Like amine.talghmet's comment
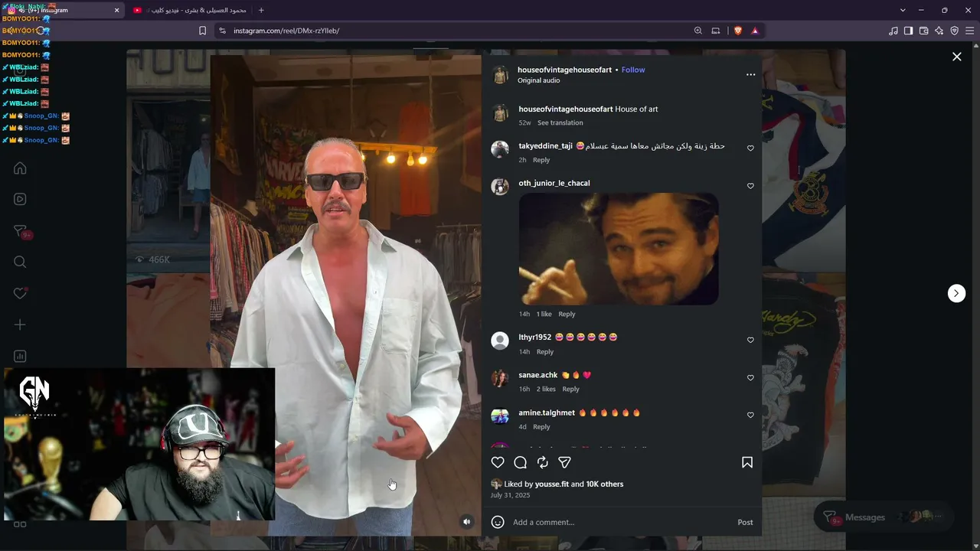 coord(750,415)
